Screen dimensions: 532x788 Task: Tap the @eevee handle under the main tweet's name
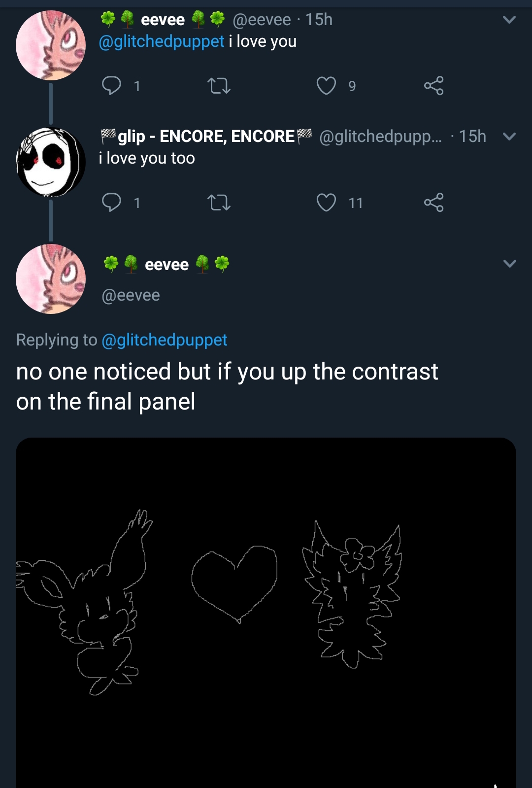[x=131, y=295]
